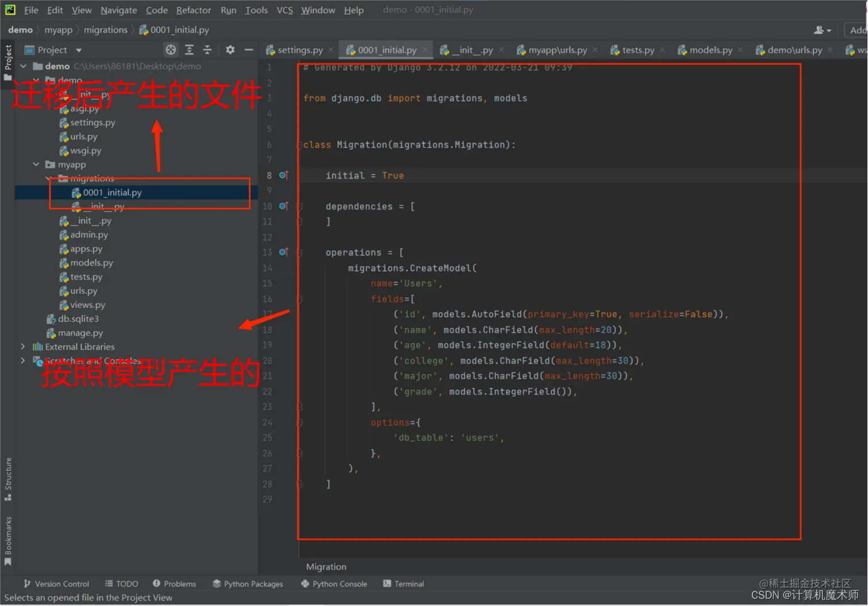Collapse the myapp folder in tree
Viewport: 868px width, 606px height.
[x=36, y=164]
